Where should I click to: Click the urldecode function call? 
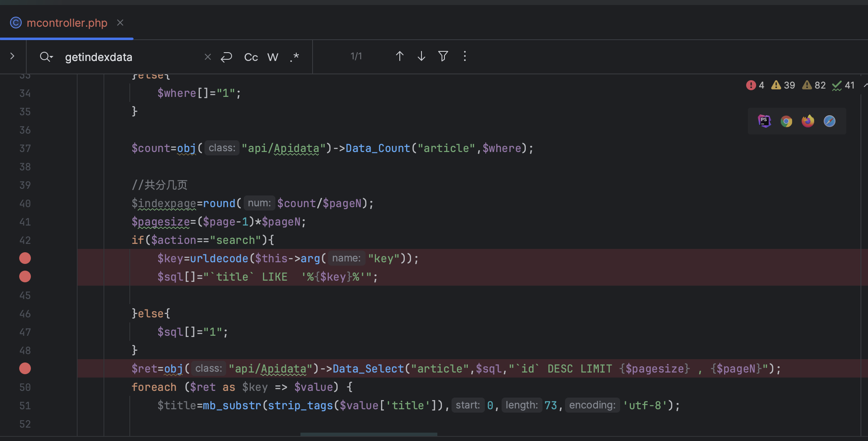click(x=219, y=259)
